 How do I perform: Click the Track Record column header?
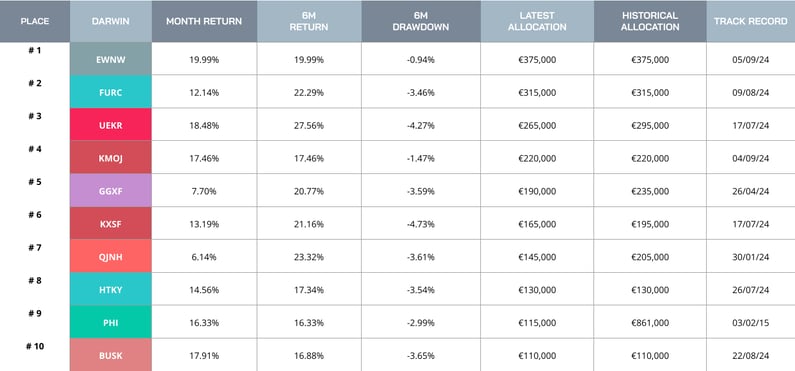[750, 21]
